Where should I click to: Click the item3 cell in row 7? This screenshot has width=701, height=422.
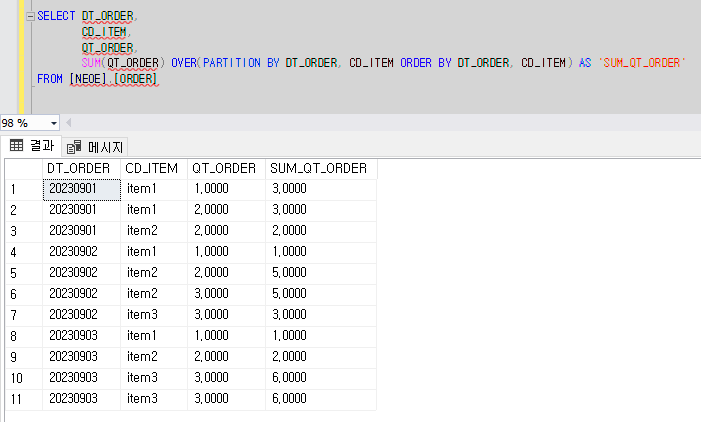pyautogui.click(x=154, y=316)
